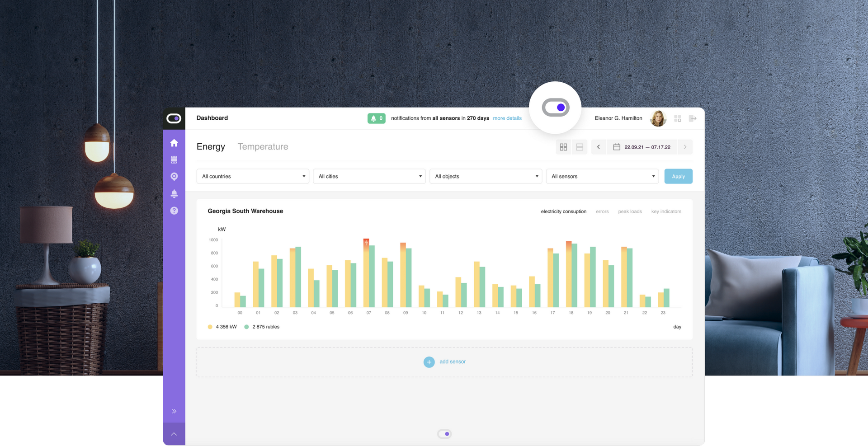Select the peak loads chart tab
Viewport: 868px width, 446px height.
point(630,211)
